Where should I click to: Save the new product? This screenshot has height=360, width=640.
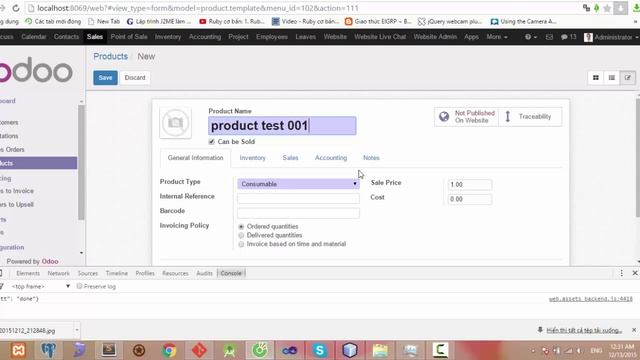pos(105,78)
